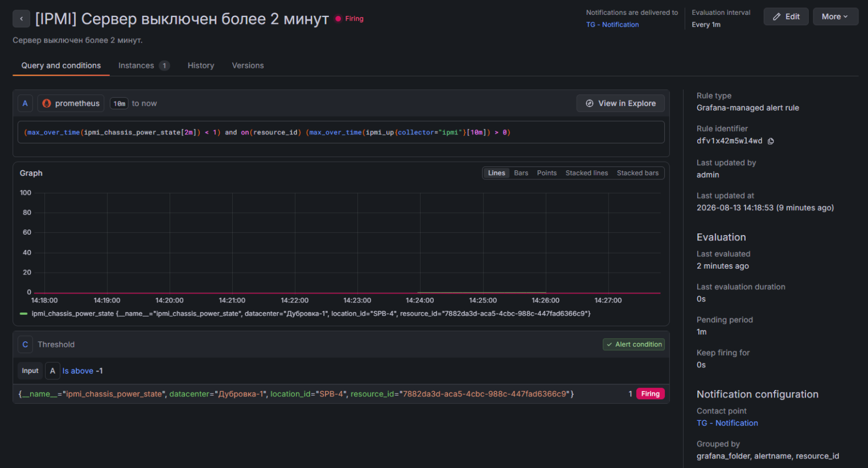Select the Lines graph style
868x468 pixels.
496,173
